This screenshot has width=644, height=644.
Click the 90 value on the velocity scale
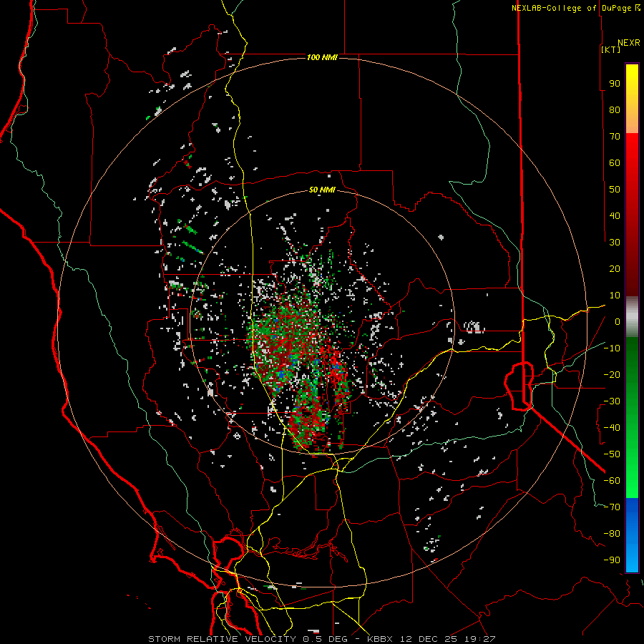point(615,84)
